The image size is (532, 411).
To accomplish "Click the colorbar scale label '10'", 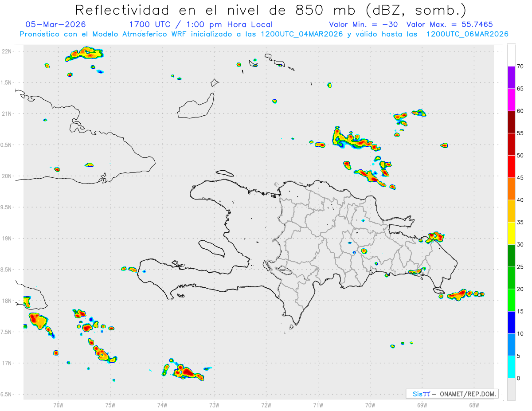I will 520,334.
